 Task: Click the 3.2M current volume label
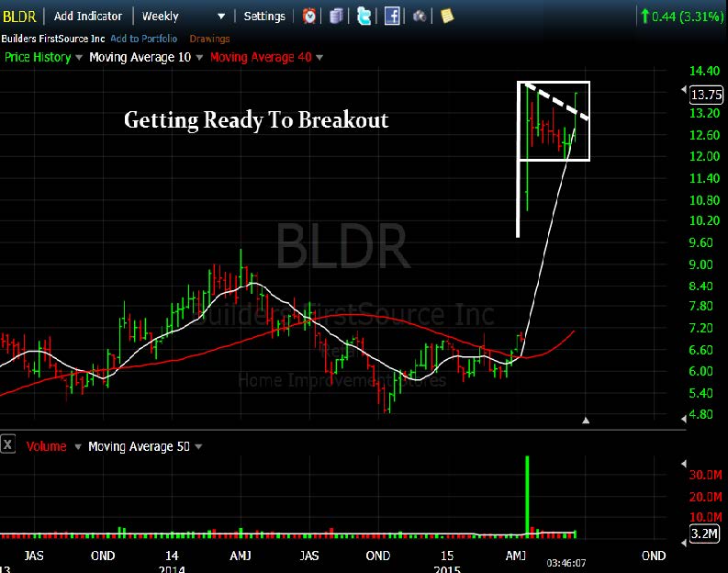704,534
